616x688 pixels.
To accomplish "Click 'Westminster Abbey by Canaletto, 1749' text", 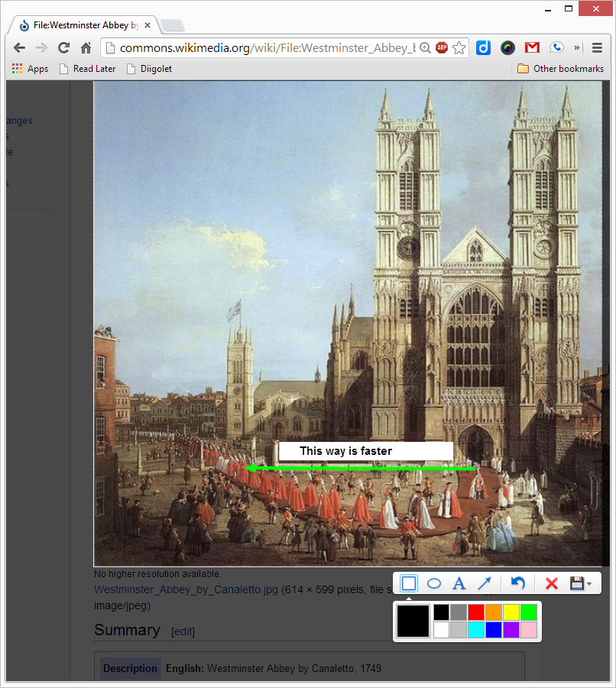I will click(294, 668).
